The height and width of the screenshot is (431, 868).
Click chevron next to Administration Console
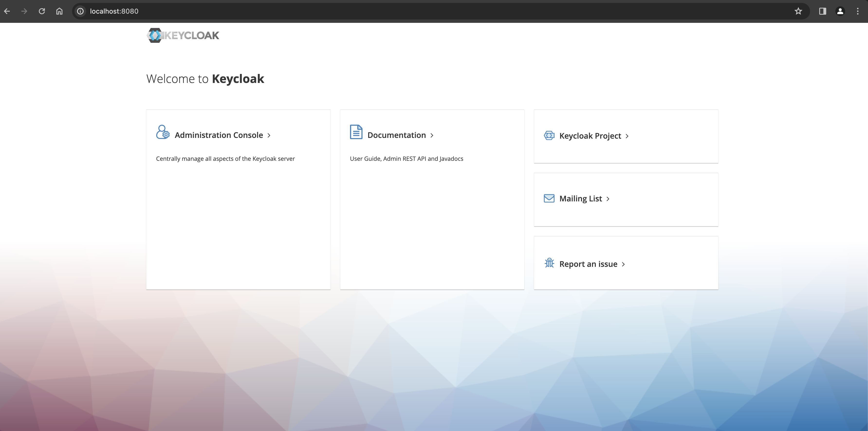coord(269,136)
